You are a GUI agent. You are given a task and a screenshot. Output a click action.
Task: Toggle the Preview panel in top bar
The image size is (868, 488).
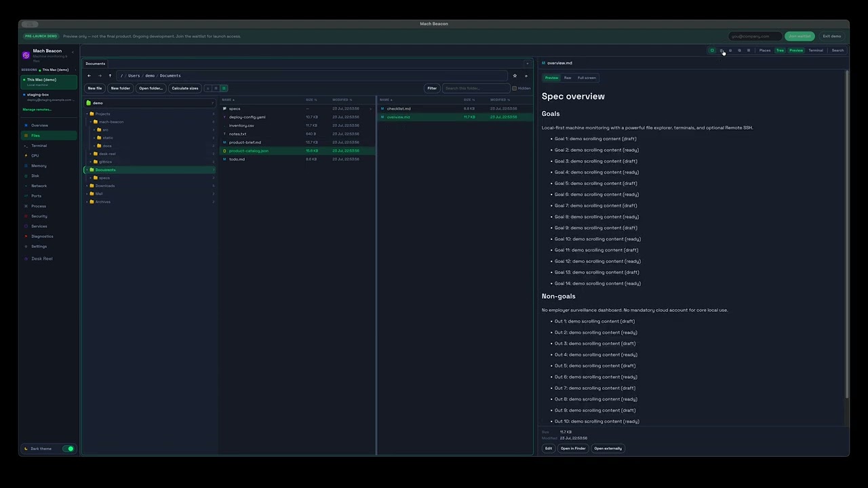[x=796, y=50]
